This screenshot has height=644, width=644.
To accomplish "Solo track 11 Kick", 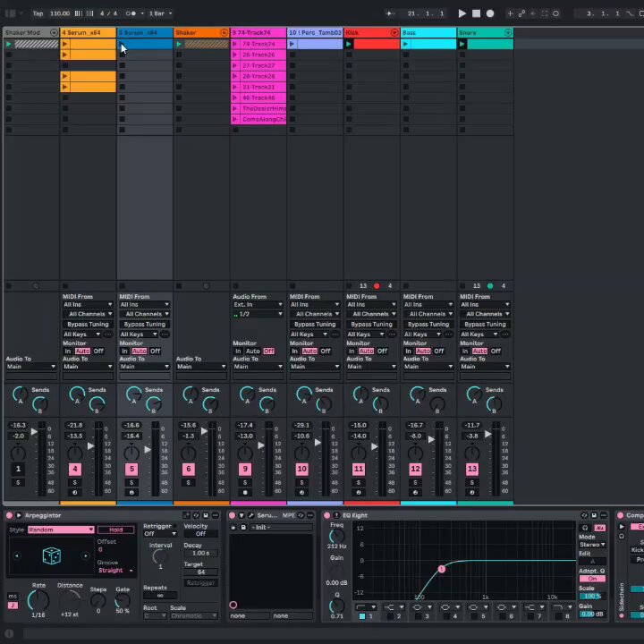I will (359, 483).
